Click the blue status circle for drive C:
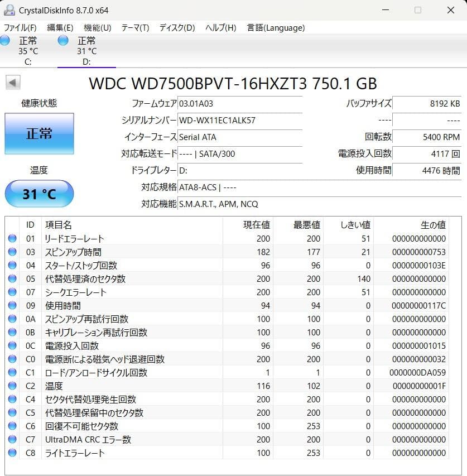 click(4, 40)
